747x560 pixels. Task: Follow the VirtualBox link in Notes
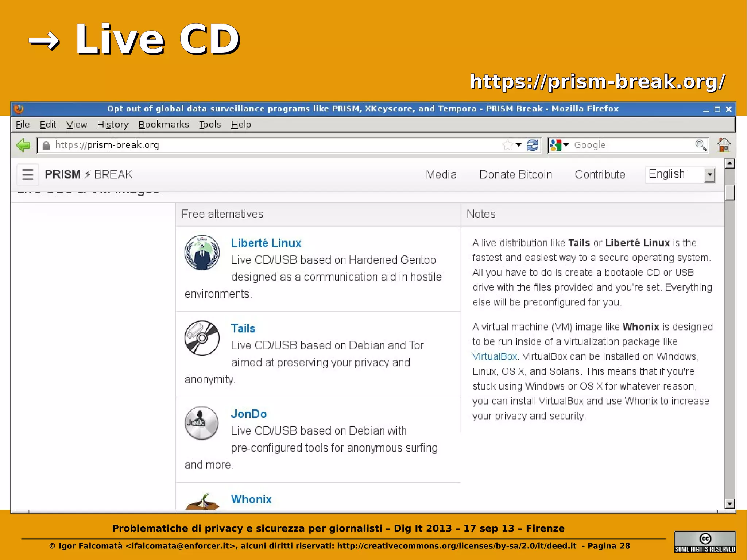pyautogui.click(x=495, y=356)
